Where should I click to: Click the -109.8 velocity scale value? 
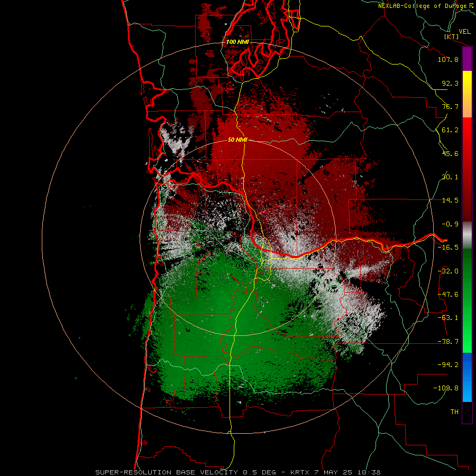point(446,388)
